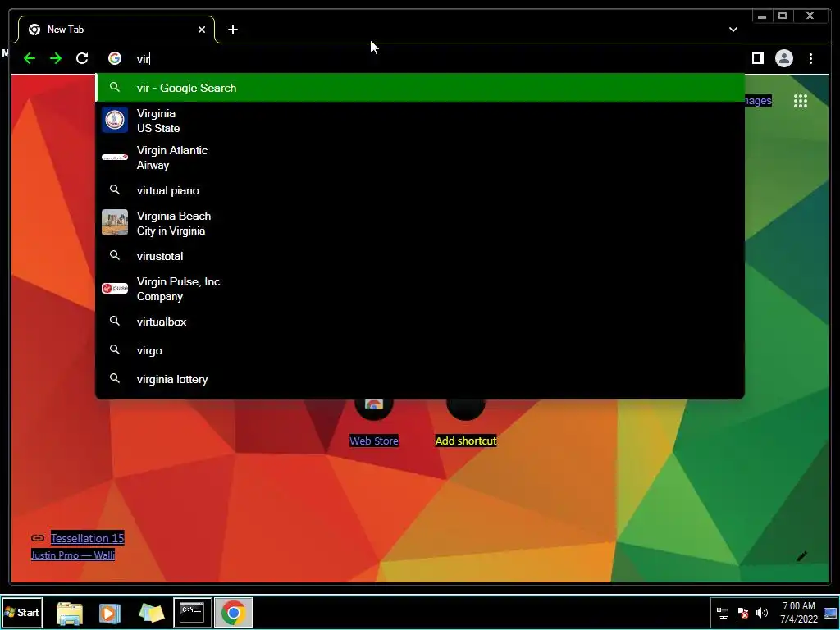The image size is (840, 630).
Task: Click the volume speaker tray icon
Action: [x=761, y=613]
